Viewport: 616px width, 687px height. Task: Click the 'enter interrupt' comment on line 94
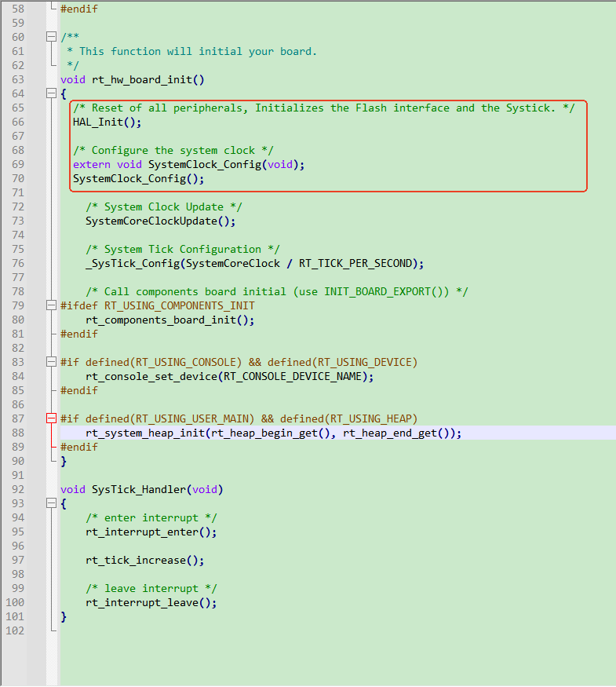(x=151, y=518)
